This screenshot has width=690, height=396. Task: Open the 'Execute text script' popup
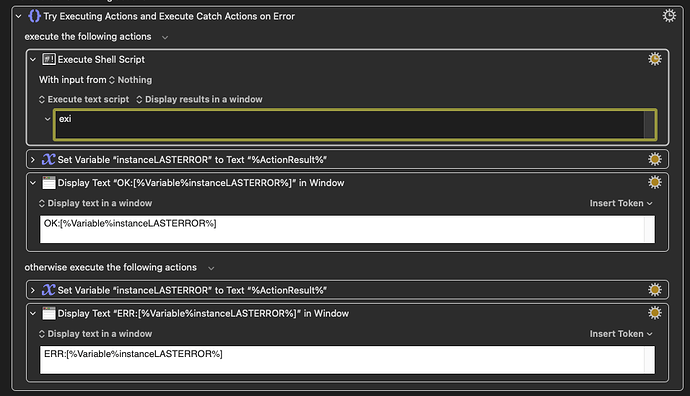point(84,99)
